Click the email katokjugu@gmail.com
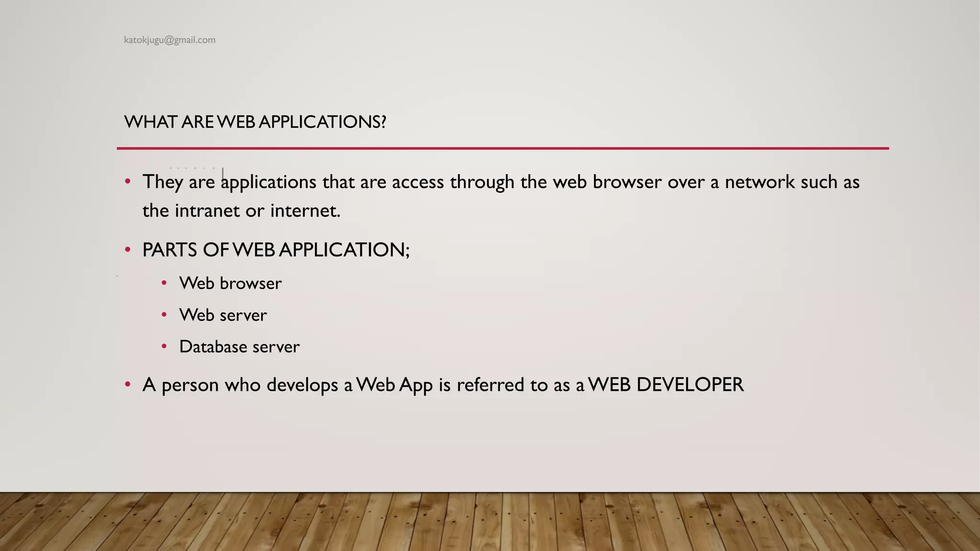This screenshot has height=551, width=980. tap(169, 40)
